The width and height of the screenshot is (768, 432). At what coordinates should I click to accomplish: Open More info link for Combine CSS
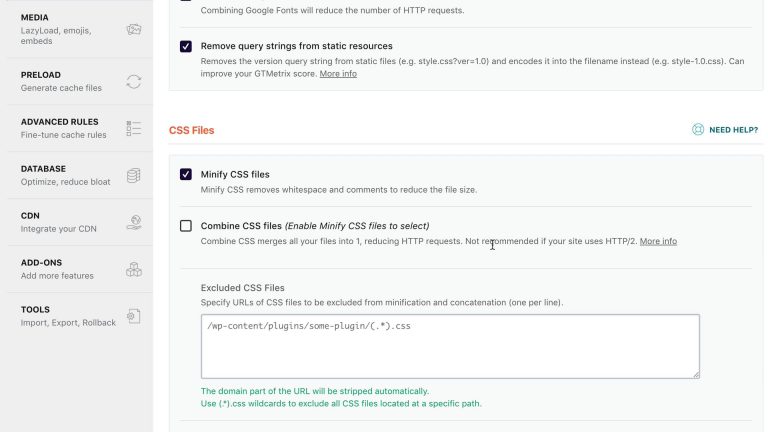click(x=658, y=241)
